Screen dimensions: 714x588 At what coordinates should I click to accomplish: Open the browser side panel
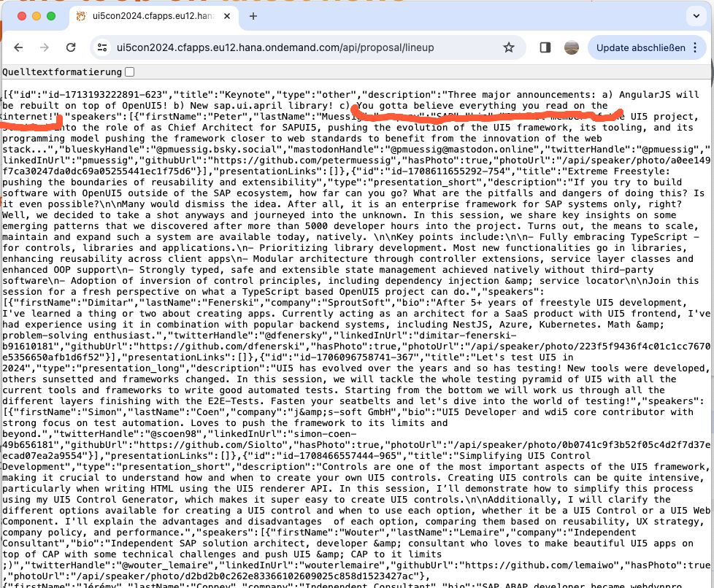pyautogui.click(x=545, y=47)
